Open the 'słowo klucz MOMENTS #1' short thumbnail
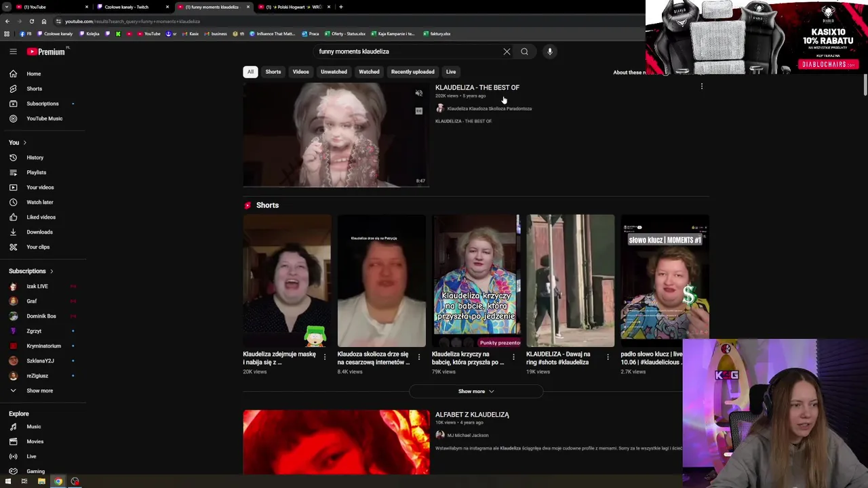Screen dimensions: 868x488 (665, 277)
